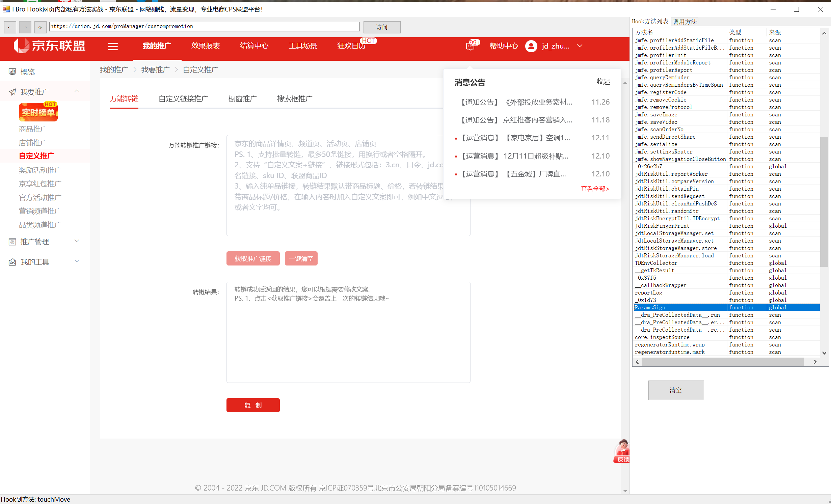Click the 概览 overview icon in sidebar

[12, 72]
